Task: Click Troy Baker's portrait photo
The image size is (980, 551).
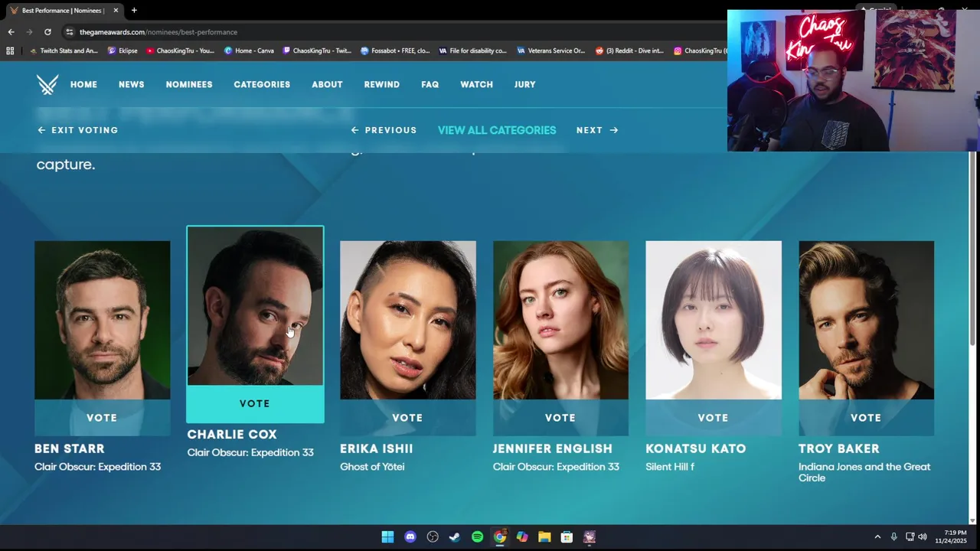Action: coord(866,320)
